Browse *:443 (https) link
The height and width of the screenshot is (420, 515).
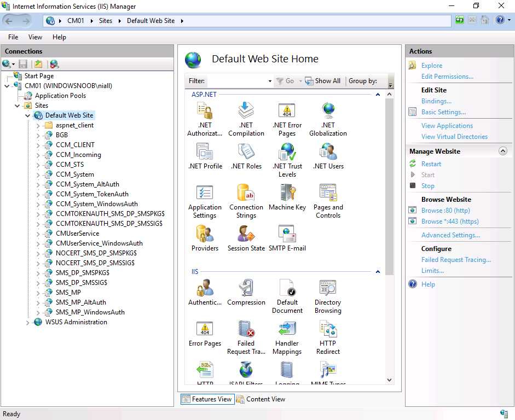pos(450,221)
